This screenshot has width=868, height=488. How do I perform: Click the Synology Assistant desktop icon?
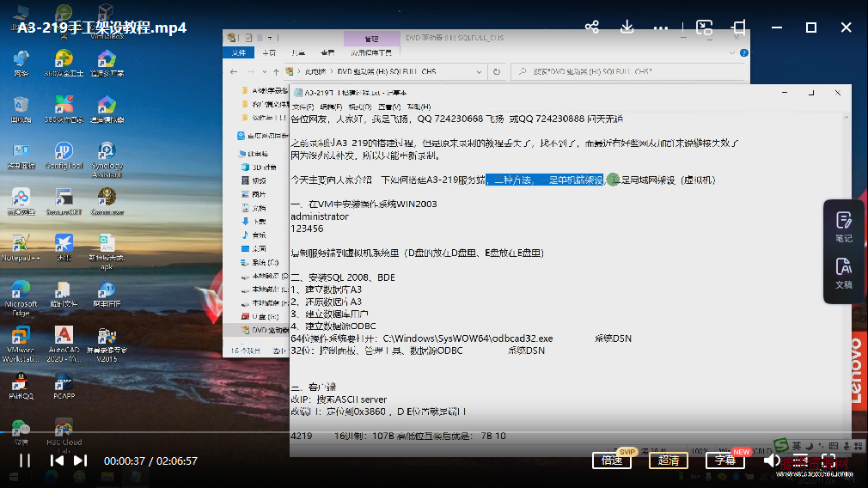[x=107, y=160]
